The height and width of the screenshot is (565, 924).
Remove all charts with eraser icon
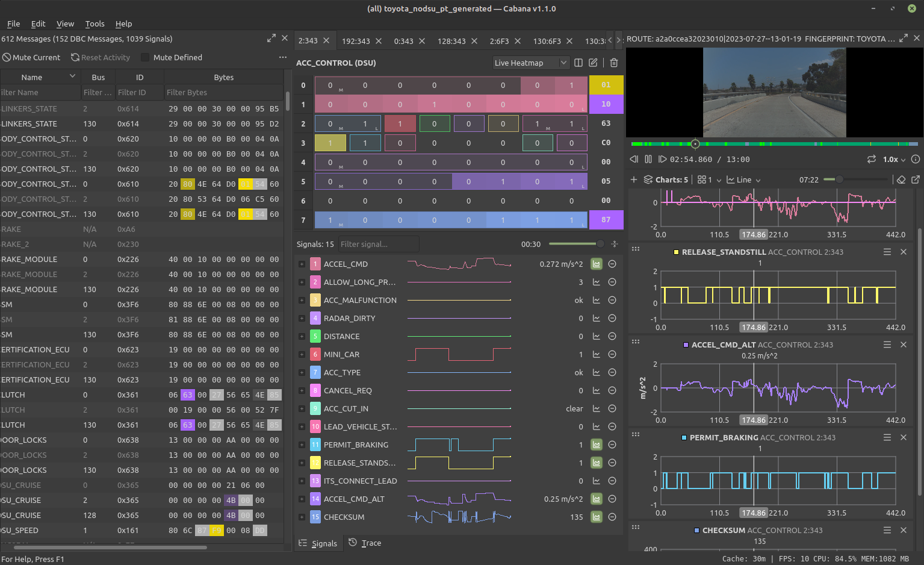pos(901,179)
